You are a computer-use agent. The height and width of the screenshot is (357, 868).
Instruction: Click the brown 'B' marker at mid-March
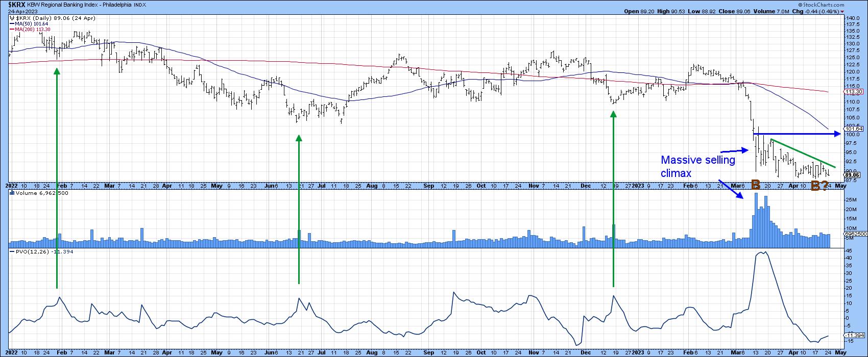[x=756, y=185]
